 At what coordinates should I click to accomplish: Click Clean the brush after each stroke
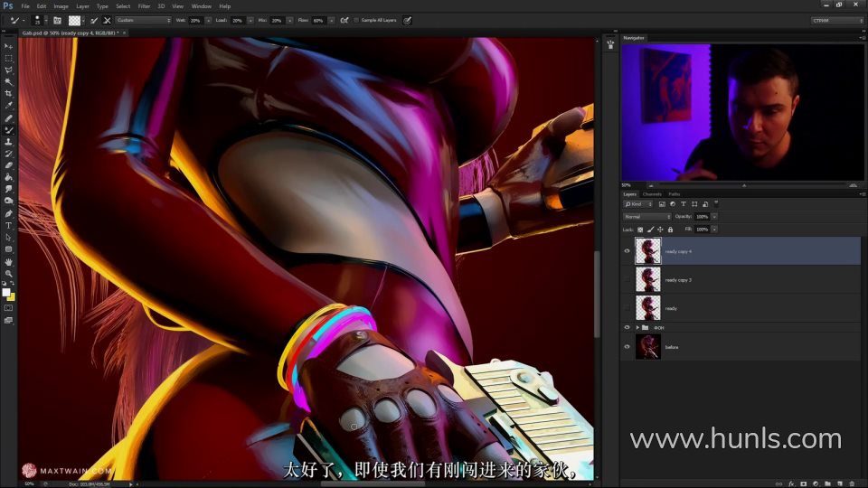(x=107, y=21)
